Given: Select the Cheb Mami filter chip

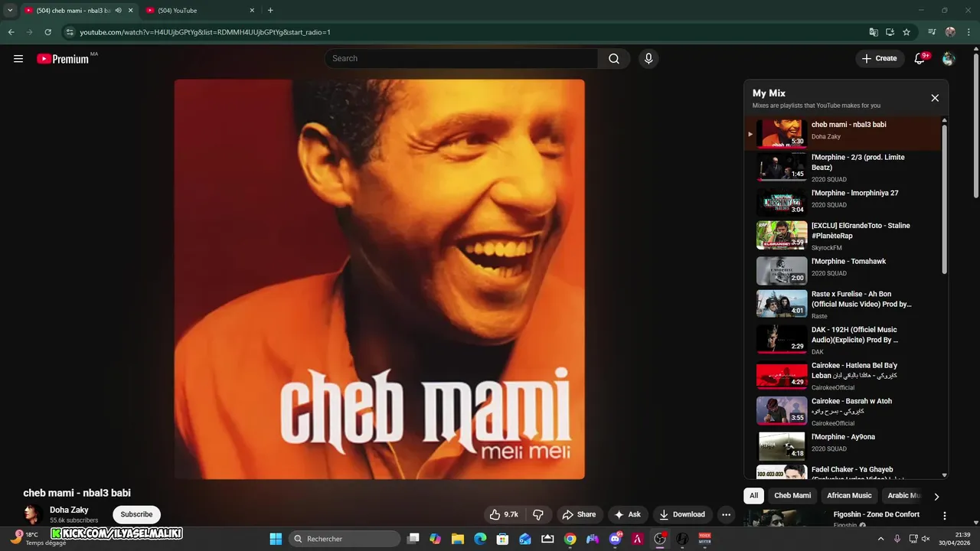Looking at the screenshot, I should (x=792, y=496).
